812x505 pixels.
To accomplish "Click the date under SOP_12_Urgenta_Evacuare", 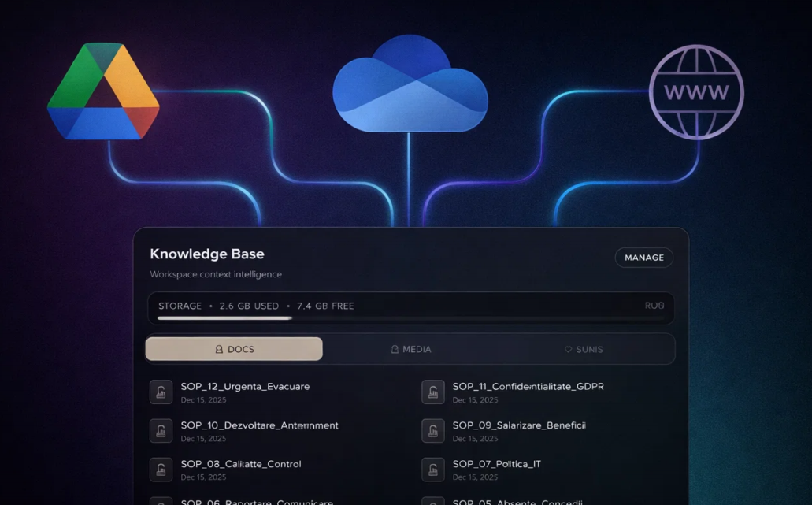I will [x=203, y=400].
